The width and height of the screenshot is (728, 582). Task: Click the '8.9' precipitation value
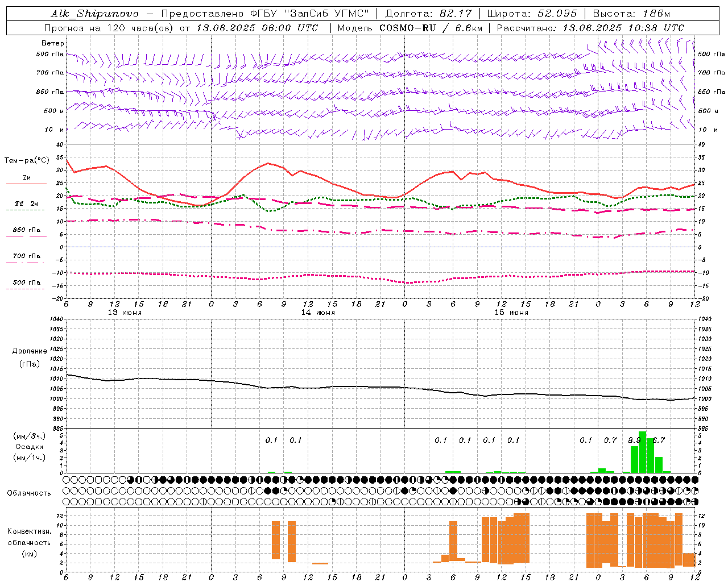pos(634,440)
